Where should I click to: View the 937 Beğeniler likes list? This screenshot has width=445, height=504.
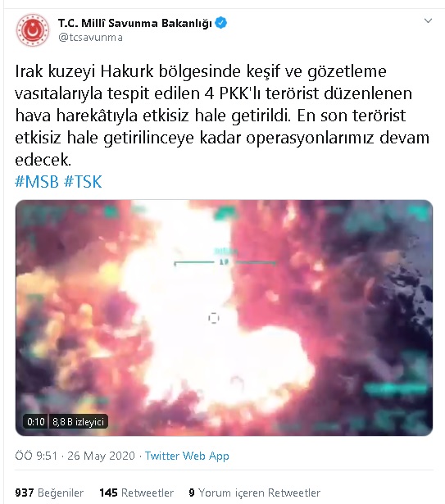click(49, 493)
